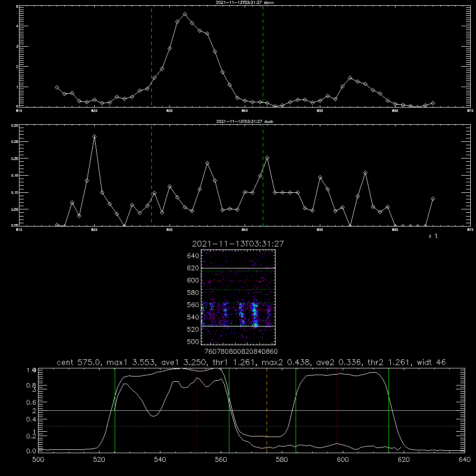
Task: Click profile plot x-axis label 640
Action: click(465, 459)
